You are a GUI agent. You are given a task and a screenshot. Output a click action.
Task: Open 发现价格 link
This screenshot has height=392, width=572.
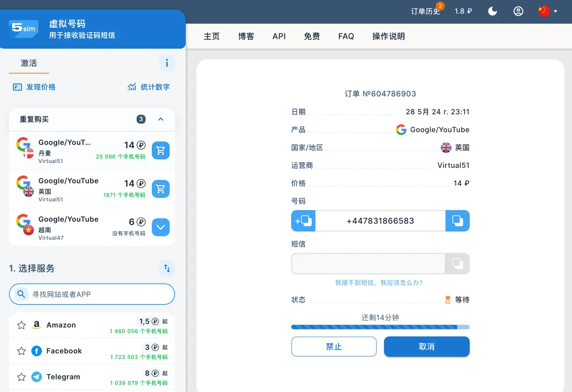pyautogui.click(x=34, y=87)
